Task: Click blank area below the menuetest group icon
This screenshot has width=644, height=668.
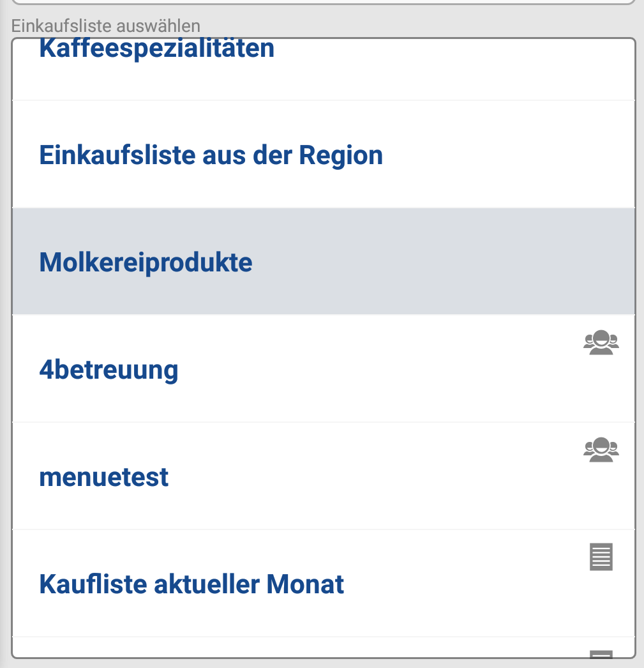Action: click(601, 497)
